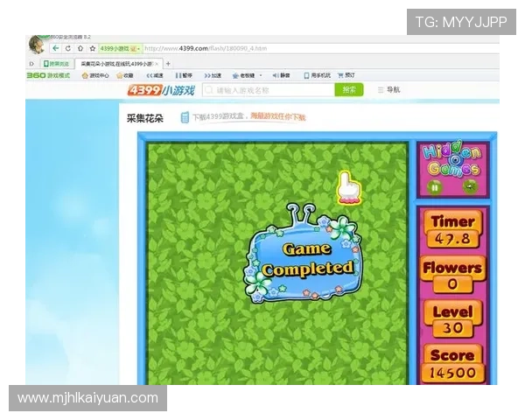Open the 导航 navigation menu
Image resolution: width=525 pixels, height=420 pixels.
pos(388,90)
